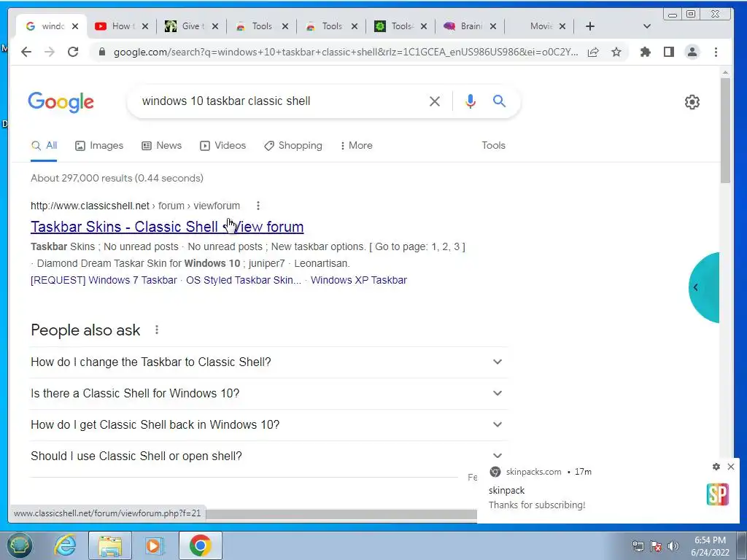The image size is (747, 560).
Task: Open skinpacks notification settings gear
Action: tap(716, 467)
